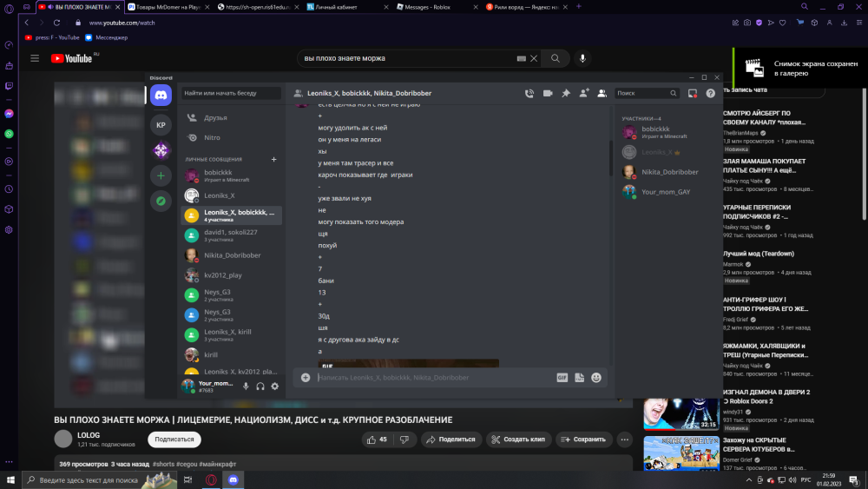
Task: Create a new DM with plus icon
Action: coord(273,160)
